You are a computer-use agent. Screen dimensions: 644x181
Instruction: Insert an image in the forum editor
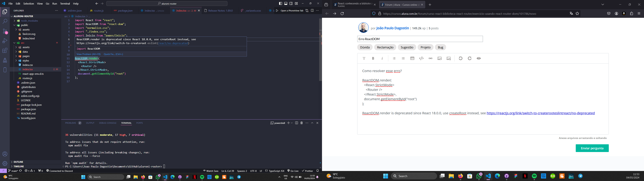(x=440, y=58)
